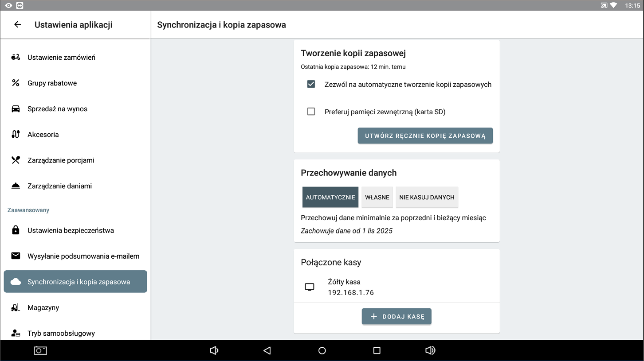Open Ustawienie zamówień settings section
This screenshot has width=644, height=361.
[61, 57]
